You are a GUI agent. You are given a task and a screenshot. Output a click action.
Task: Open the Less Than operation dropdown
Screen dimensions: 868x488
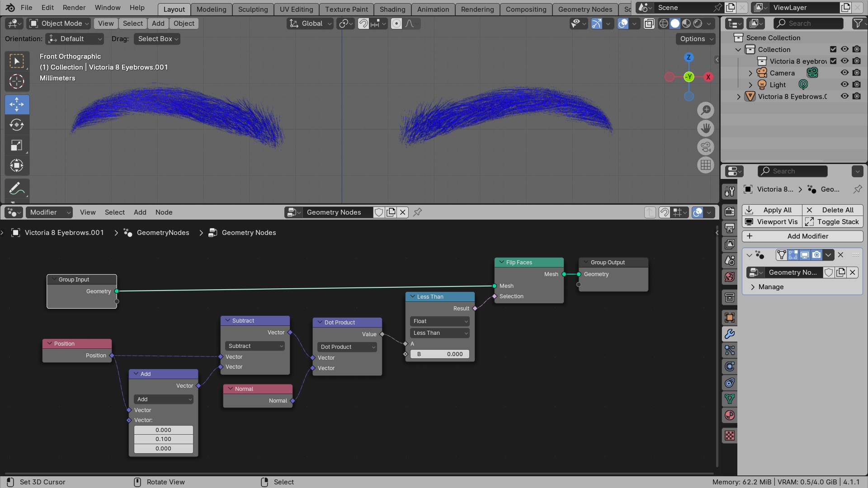[439, 333]
